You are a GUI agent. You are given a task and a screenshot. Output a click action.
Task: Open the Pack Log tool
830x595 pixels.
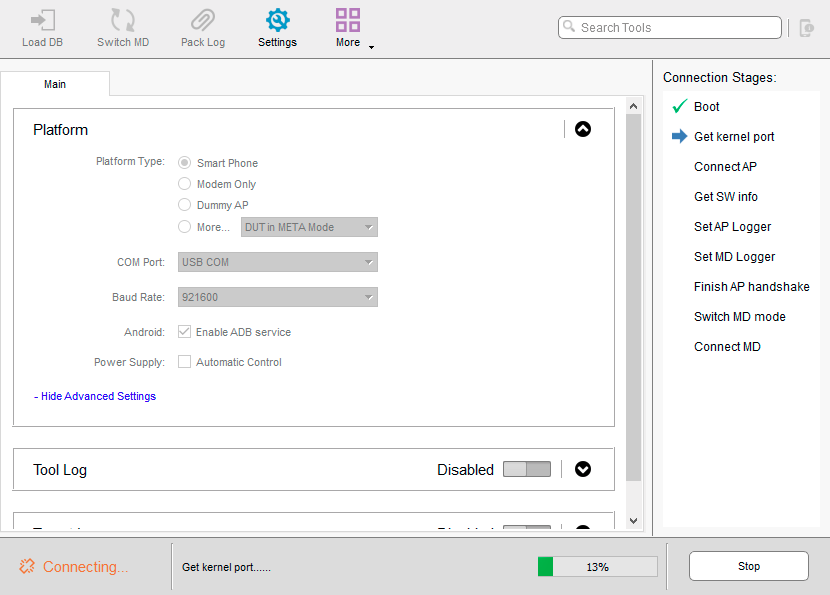203,21
